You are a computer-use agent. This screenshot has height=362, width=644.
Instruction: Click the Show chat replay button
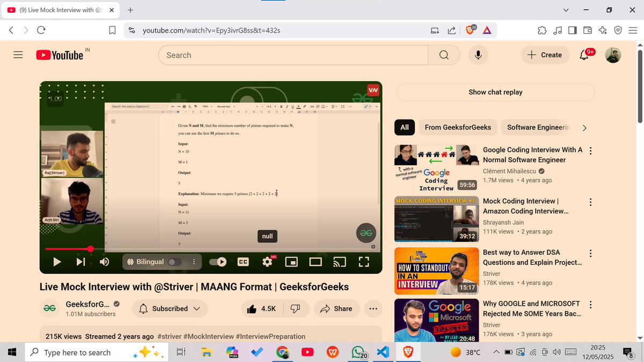pos(495,92)
